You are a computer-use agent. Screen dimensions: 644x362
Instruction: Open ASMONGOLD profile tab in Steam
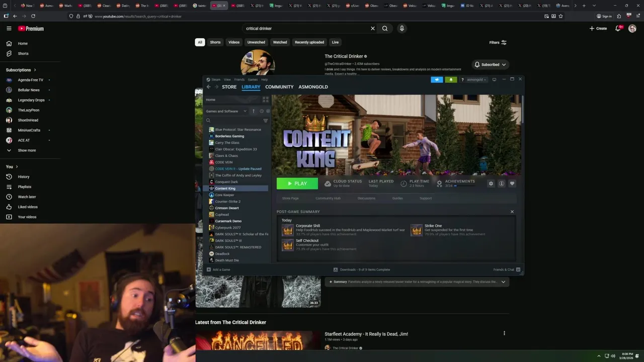click(313, 87)
